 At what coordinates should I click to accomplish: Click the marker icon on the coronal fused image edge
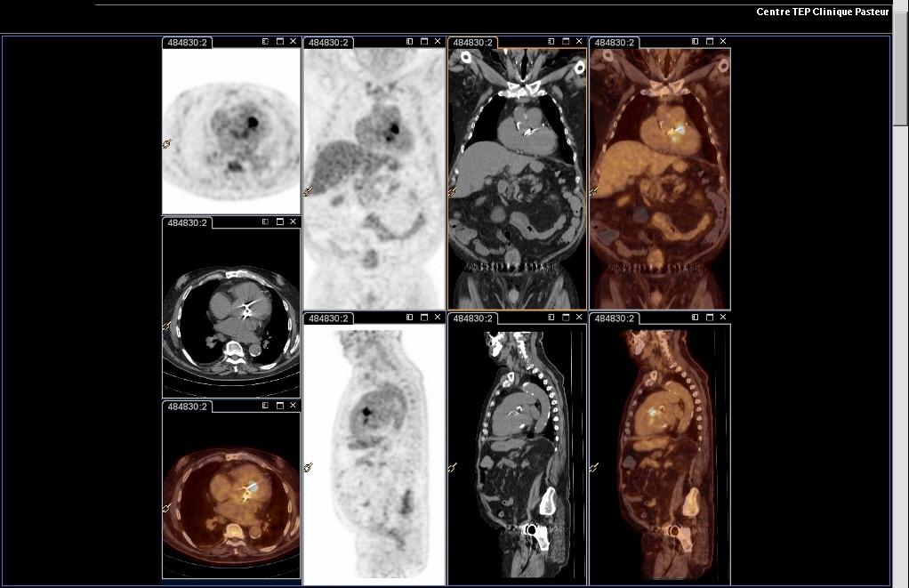coord(593,190)
